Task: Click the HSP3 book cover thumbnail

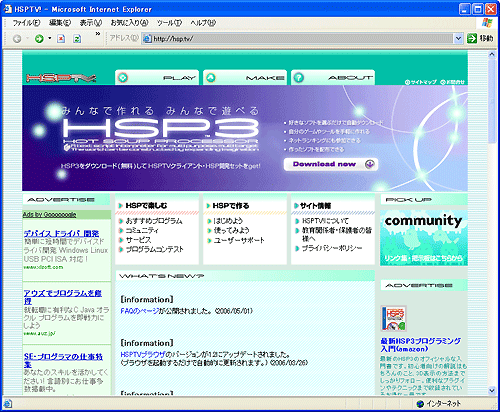Action: click(394, 319)
